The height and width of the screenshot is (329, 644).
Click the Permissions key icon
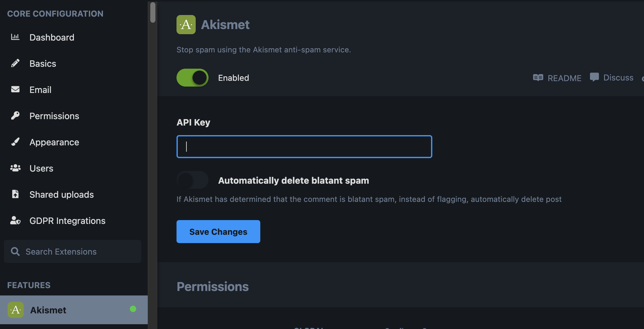15,116
